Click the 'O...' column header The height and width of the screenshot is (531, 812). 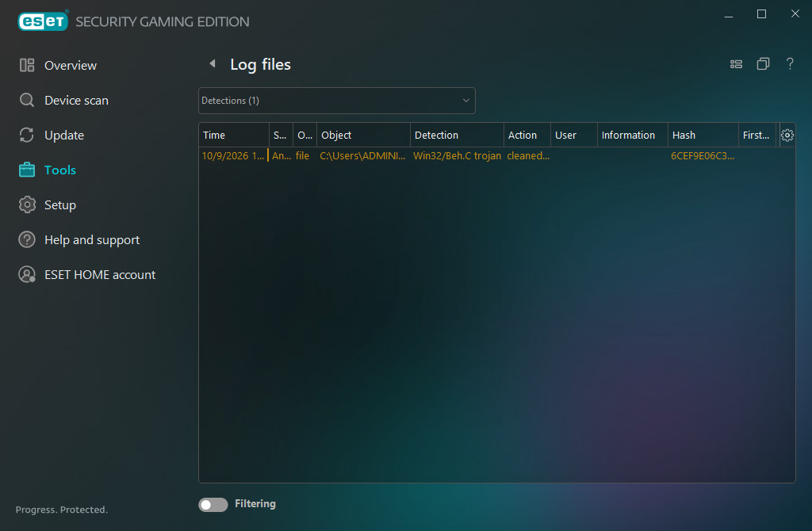[305, 135]
